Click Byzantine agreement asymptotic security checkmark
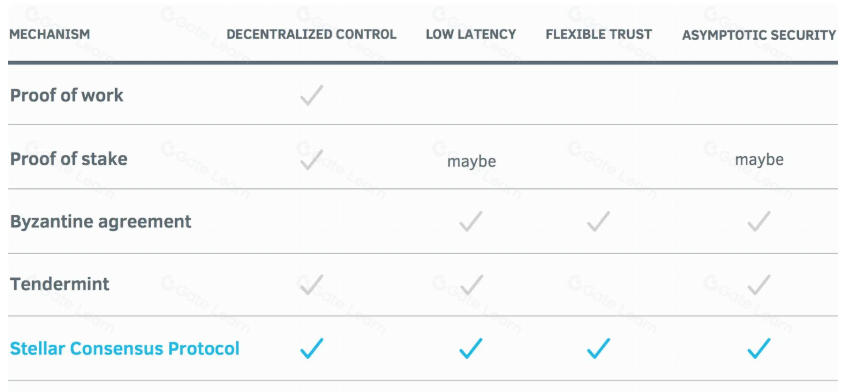Screen dimensions: 842x392 click(x=759, y=221)
